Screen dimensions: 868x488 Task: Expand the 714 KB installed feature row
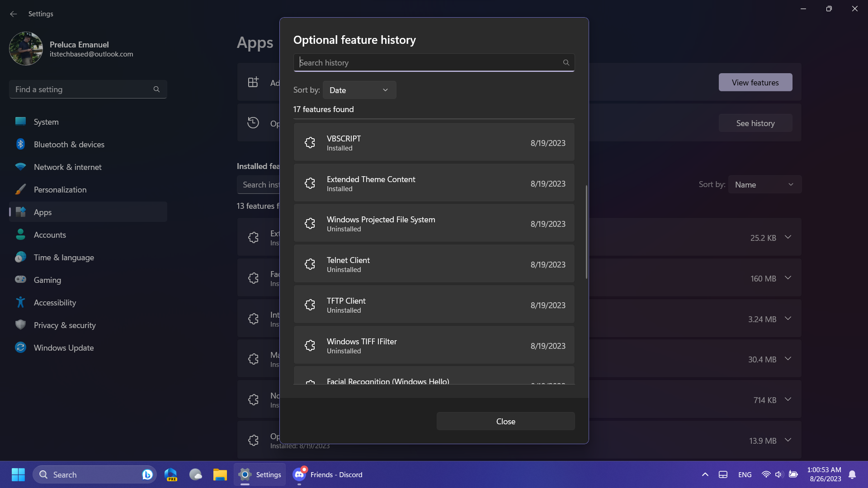(788, 399)
